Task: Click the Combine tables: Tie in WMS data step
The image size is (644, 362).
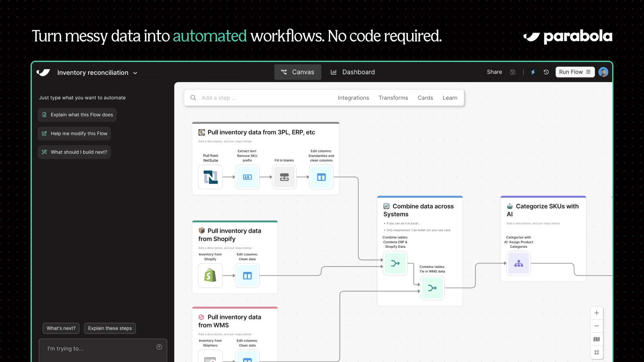Action: point(432,288)
